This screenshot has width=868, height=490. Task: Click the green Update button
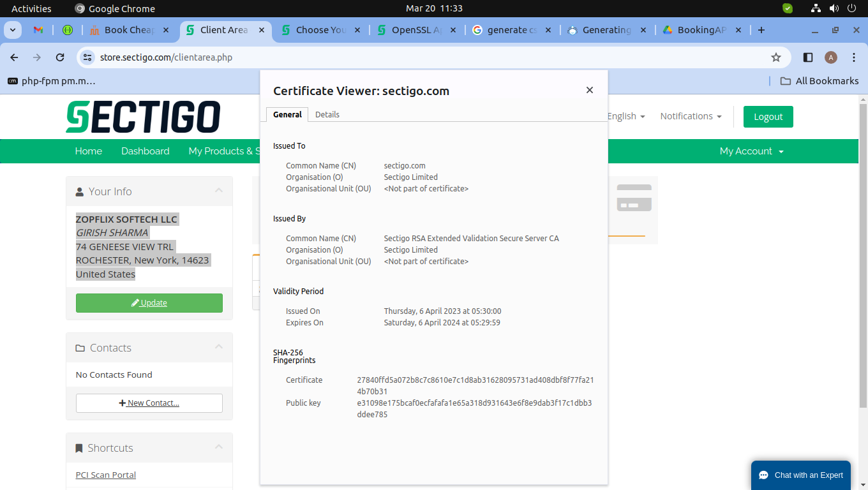[x=149, y=303]
